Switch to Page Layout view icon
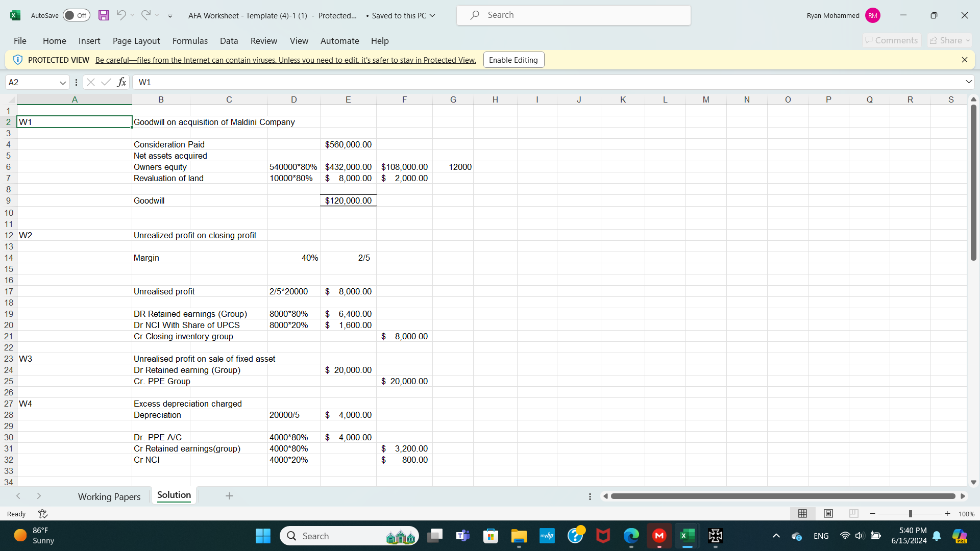The height and width of the screenshot is (551, 980). [x=828, y=514]
